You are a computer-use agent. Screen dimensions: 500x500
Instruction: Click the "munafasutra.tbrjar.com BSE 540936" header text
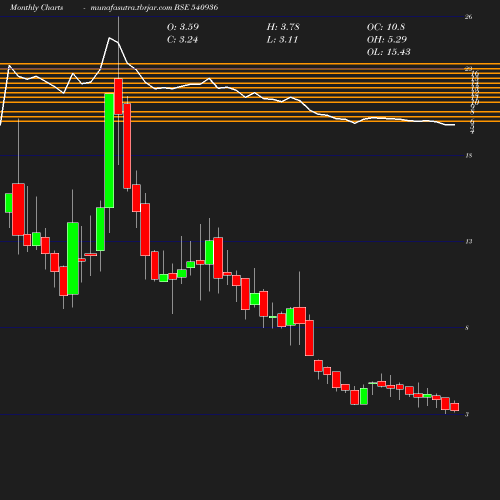[154, 8]
